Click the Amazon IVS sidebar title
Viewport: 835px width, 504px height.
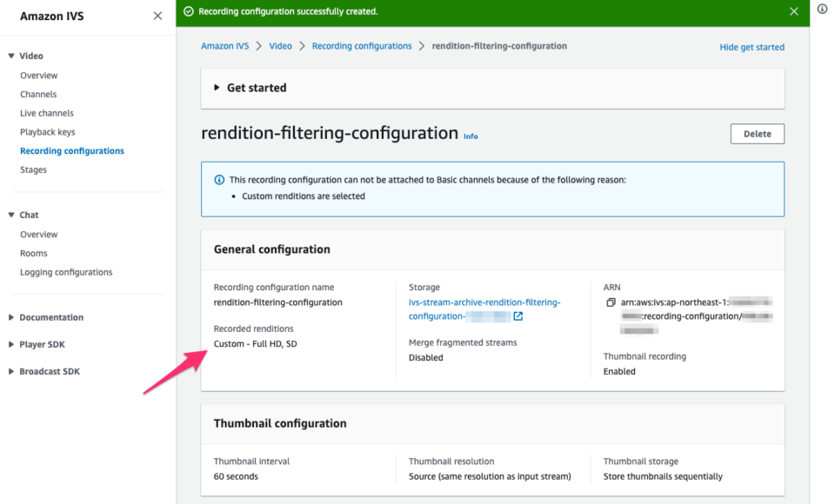click(x=51, y=17)
